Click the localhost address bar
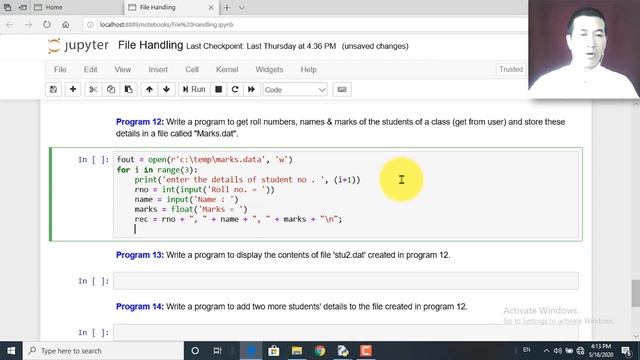 304,24
